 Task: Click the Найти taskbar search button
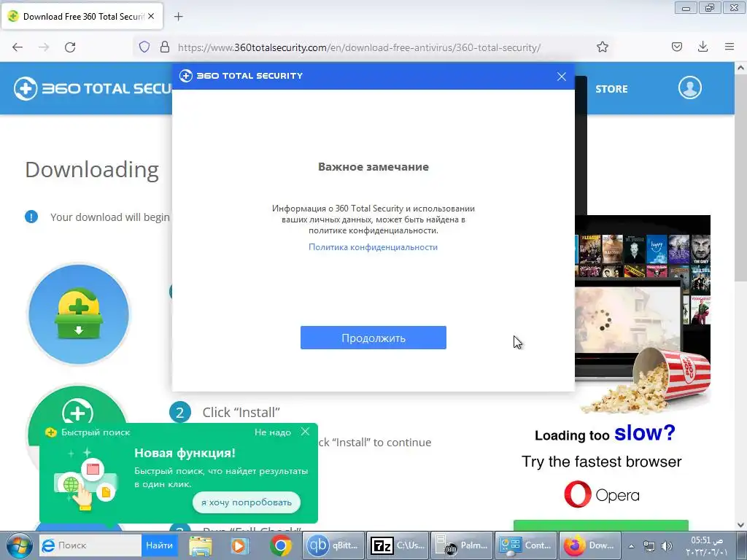(159, 545)
